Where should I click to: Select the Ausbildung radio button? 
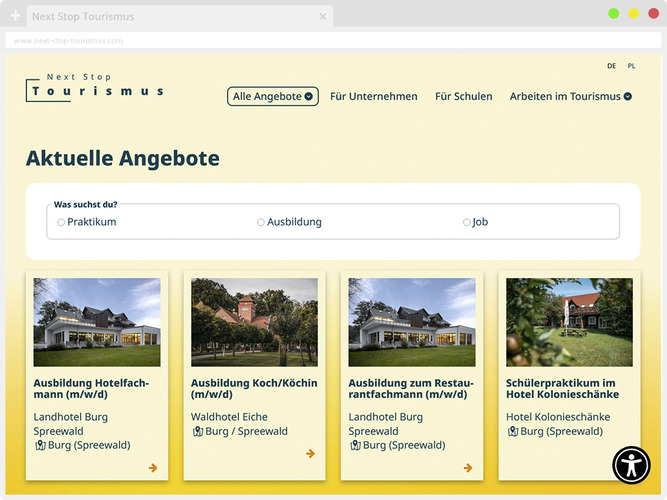(x=261, y=222)
